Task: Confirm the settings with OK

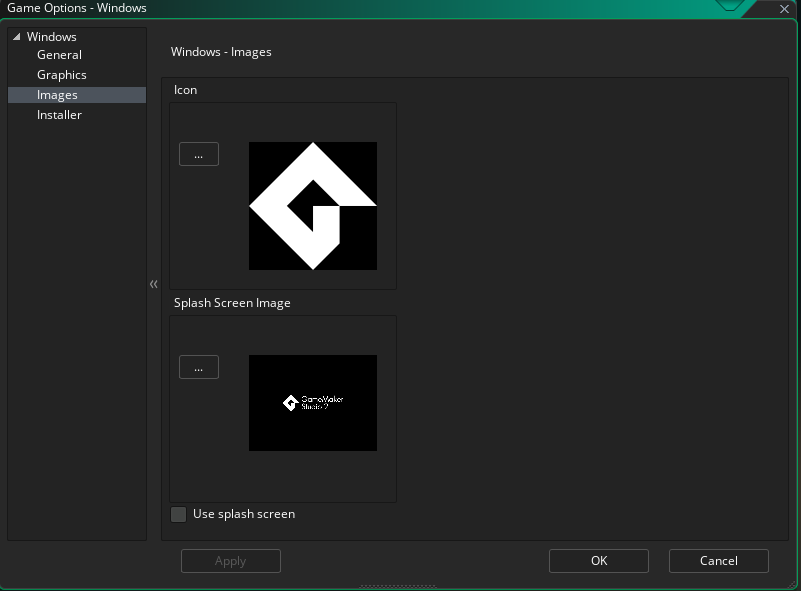Action: pos(599,561)
